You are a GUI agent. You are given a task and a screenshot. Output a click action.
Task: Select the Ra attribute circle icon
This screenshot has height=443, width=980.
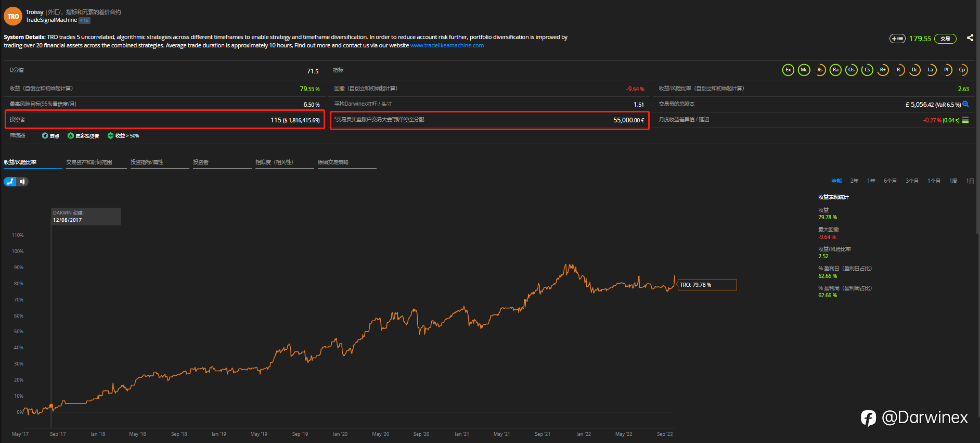point(836,70)
